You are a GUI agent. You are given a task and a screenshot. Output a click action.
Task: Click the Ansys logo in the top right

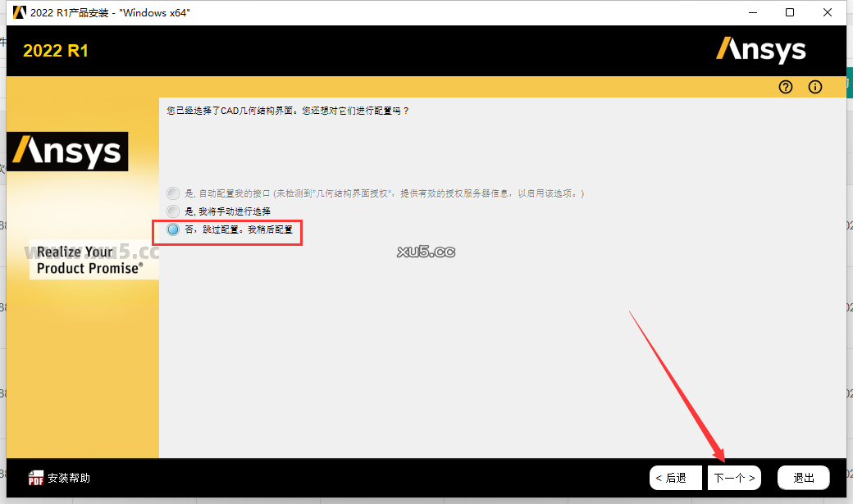pyautogui.click(x=760, y=50)
